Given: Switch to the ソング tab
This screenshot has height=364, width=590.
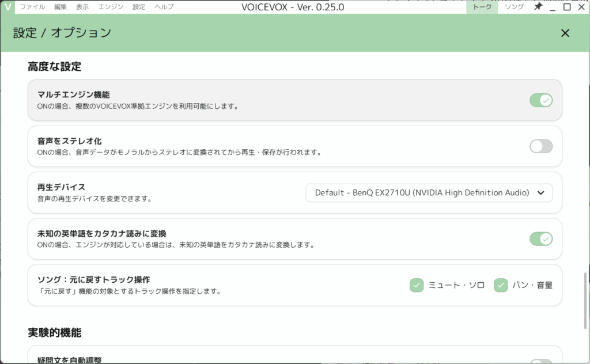Looking at the screenshot, I should click(x=514, y=7).
